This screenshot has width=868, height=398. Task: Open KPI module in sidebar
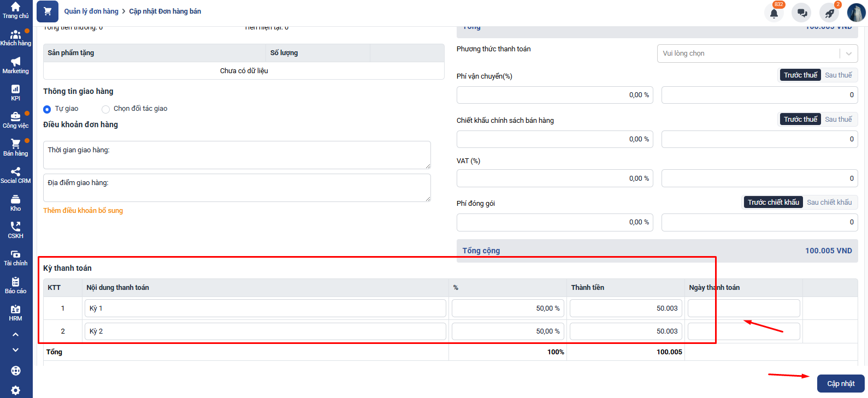tap(15, 92)
